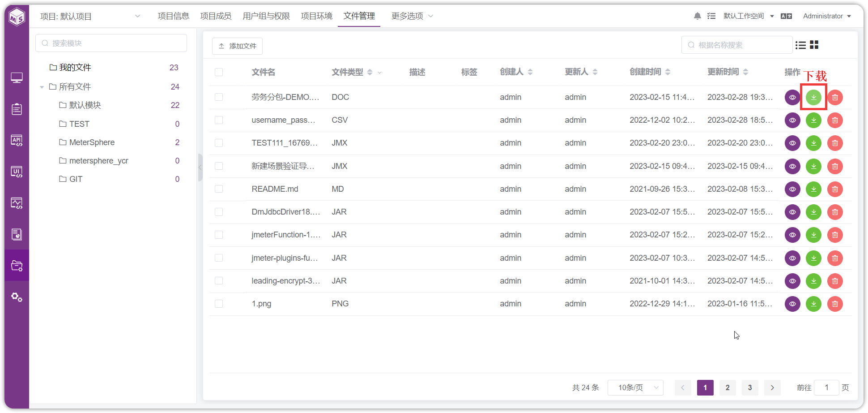Download the username_pass CSV file
868x413 pixels.
click(813, 120)
